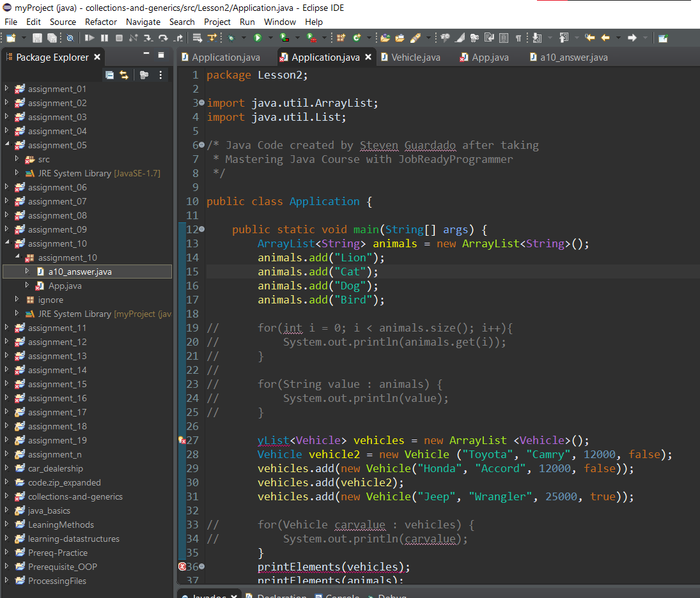Viewport: 700px width, 598px height.
Task: Click the Debug bug icon
Action: [231, 38]
